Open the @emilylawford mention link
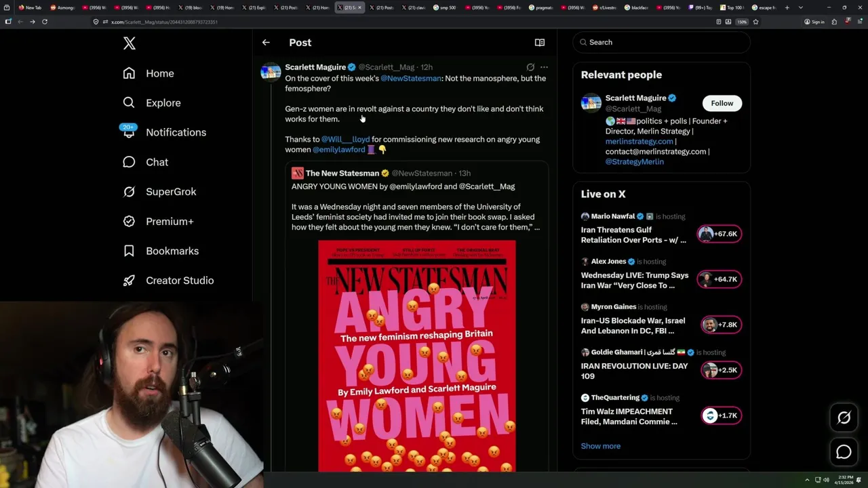The height and width of the screenshot is (488, 868). (339, 150)
